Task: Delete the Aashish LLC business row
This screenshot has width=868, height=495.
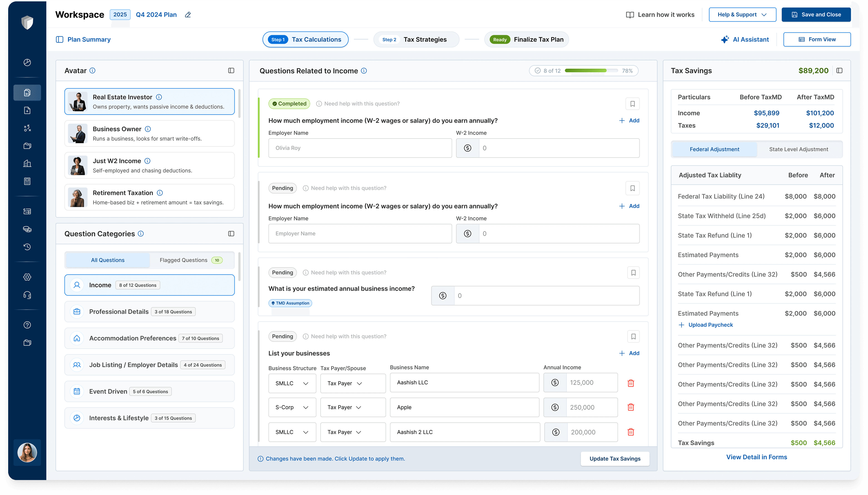Action: coord(631,383)
